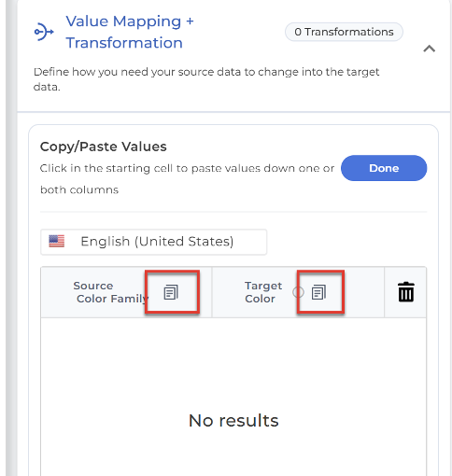Click the black trash can icon
The height and width of the screenshot is (476, 452).
click(x=406, y=292)
